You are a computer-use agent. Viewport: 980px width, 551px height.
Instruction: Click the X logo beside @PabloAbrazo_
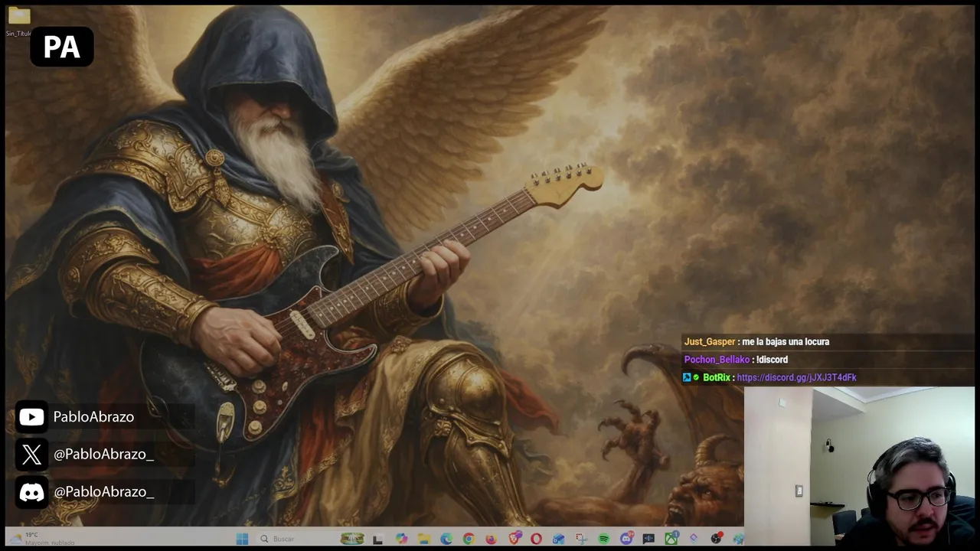pos(31,455)
